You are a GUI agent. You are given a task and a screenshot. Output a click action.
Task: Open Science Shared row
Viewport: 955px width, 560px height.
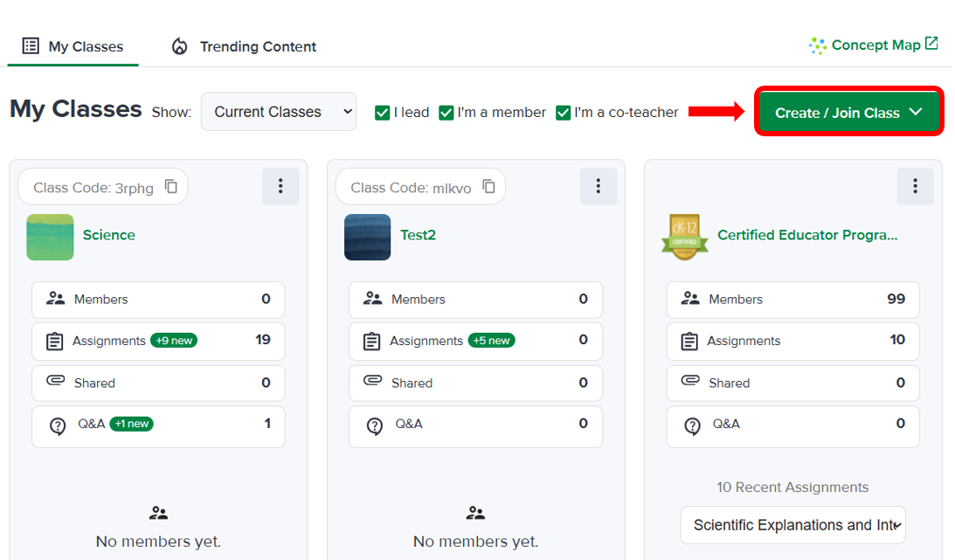coord(158,383)
